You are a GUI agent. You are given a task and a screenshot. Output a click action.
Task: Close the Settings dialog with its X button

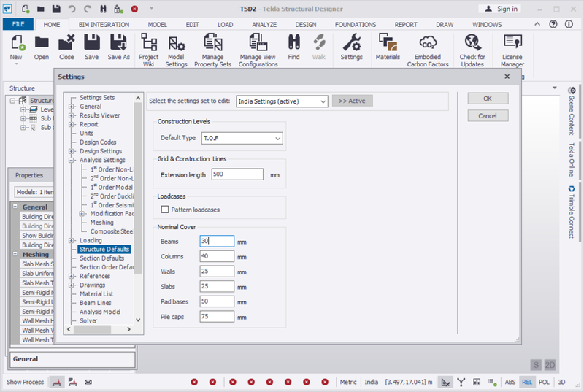click(507, 77)
